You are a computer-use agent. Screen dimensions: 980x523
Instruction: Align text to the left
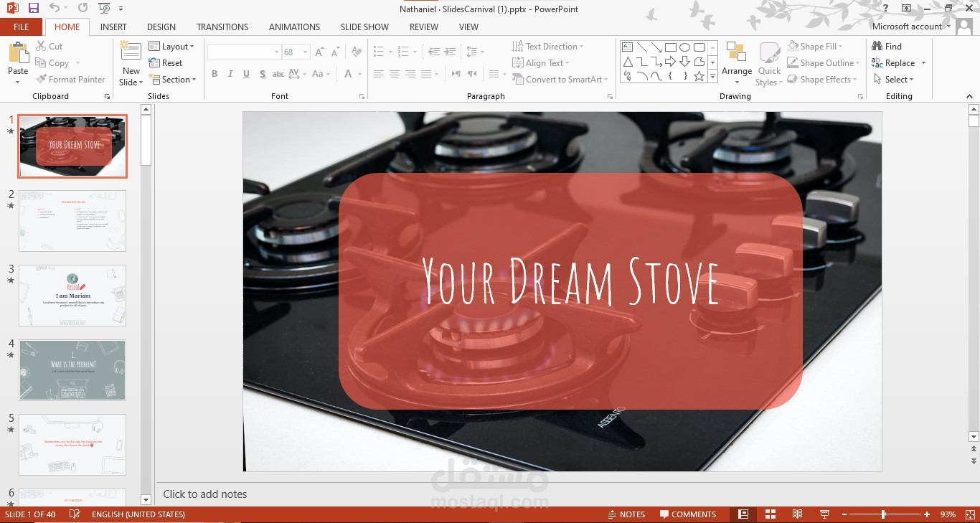pos(378,74)
